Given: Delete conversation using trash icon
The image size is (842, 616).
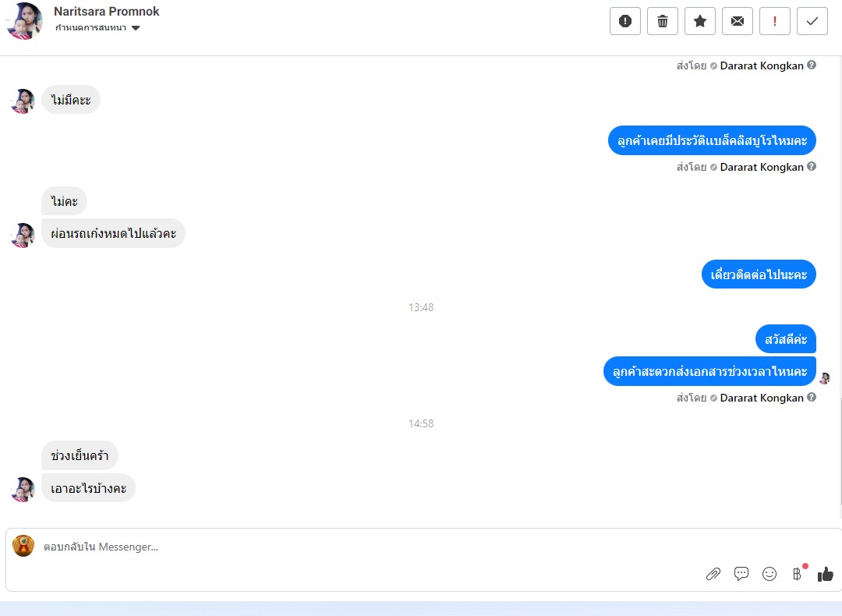Looking at the screenshot, I should point(663,21).
